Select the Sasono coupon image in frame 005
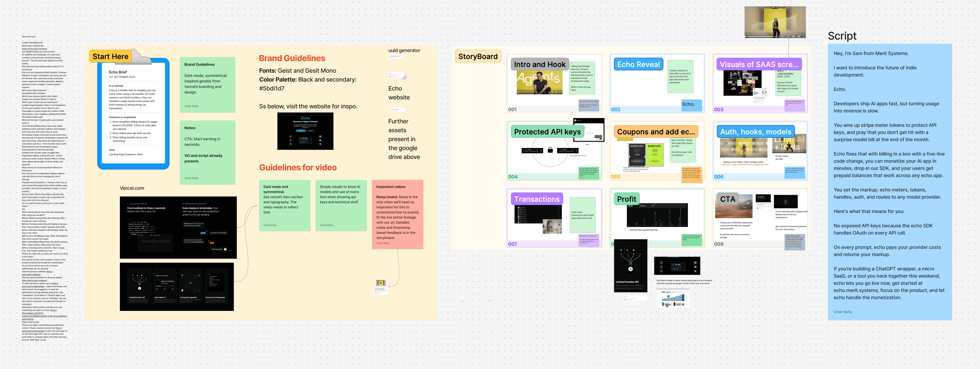The width and height of the screenshot is (980, 369). pyautogui.click(x=646, y=155)
